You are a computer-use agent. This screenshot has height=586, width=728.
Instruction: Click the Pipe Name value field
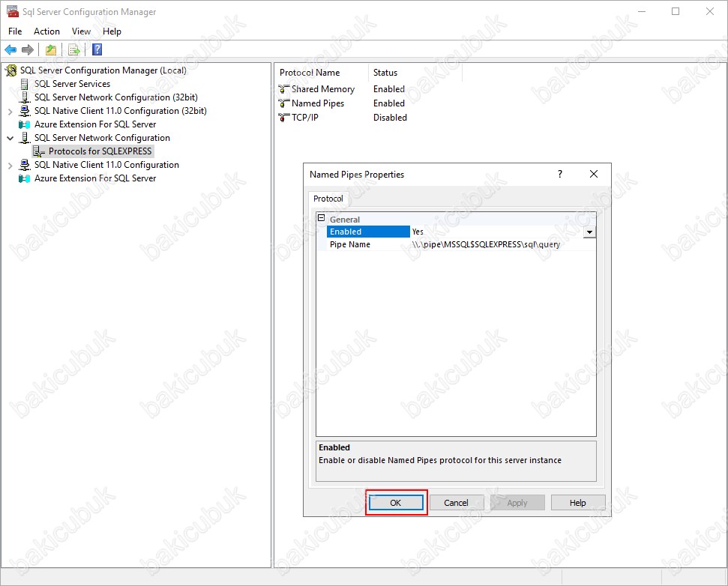click(503, 244)
